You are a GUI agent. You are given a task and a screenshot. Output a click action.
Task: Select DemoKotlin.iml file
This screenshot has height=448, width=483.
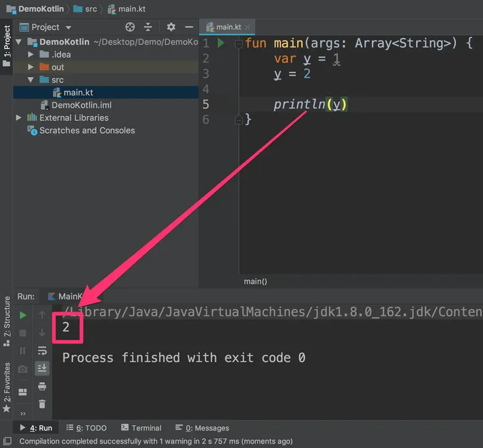pyautogui.click(x=76, y=105)
